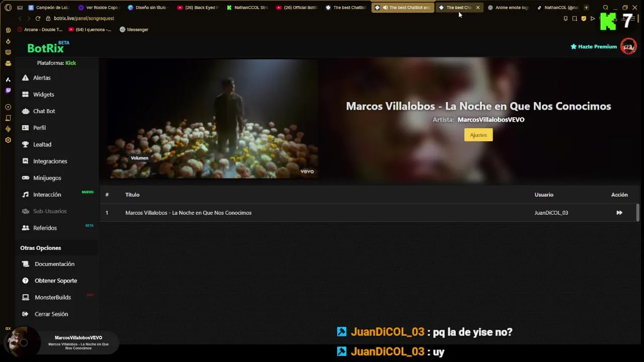This screenshot has width=644, height=362.
Task: Click the Kick platform label
Action: (x=70, y=63)
